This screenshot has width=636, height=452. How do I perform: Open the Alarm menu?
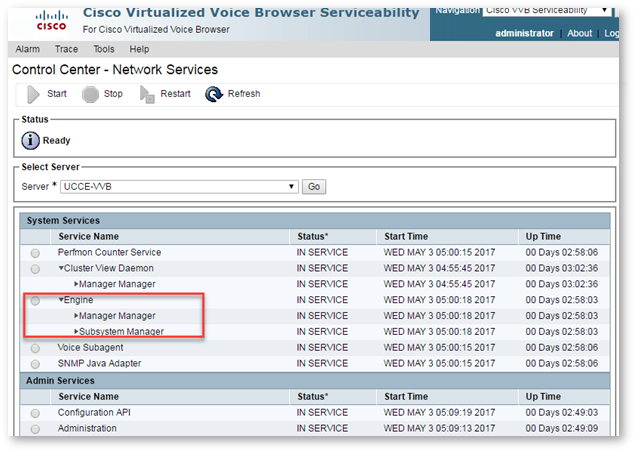(28, 49)
